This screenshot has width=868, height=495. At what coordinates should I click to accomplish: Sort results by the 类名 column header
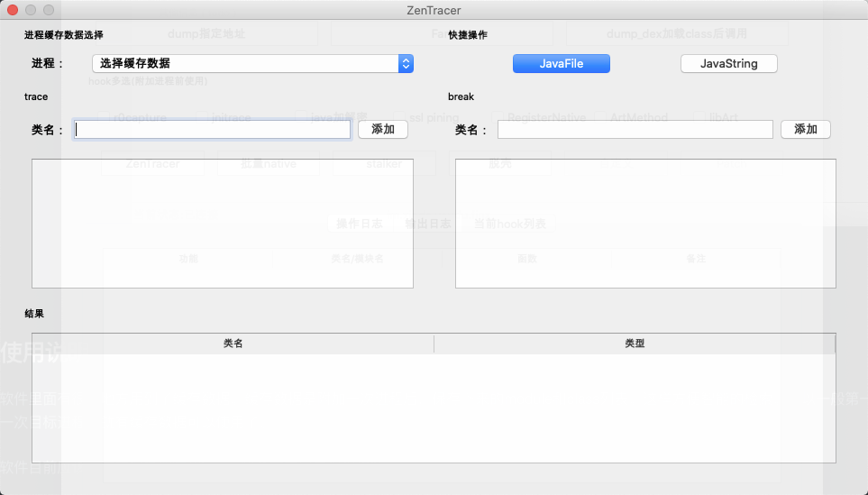[x=233, y=344]
